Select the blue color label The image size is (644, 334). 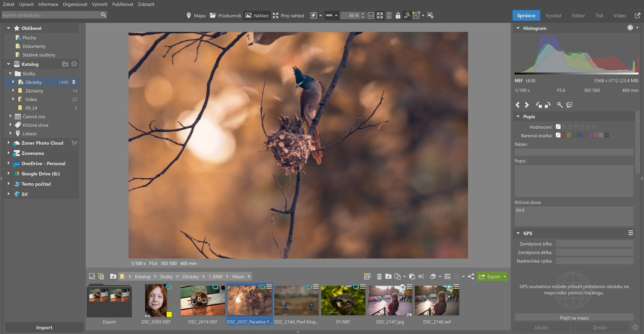pyautogui.click(x=580, y=135)
